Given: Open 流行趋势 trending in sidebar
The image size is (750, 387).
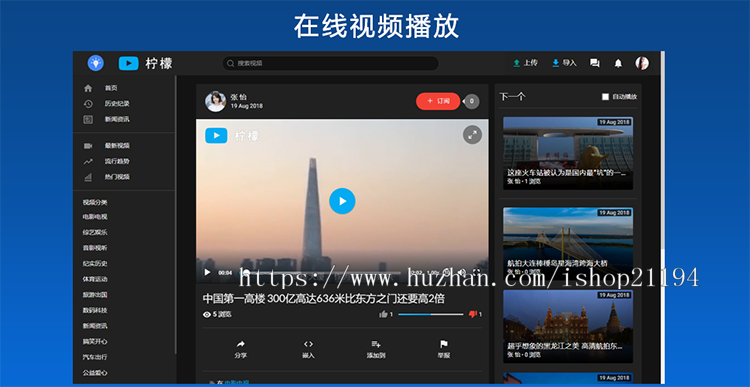Looking at the screenshot, I should tap(117, 161).
